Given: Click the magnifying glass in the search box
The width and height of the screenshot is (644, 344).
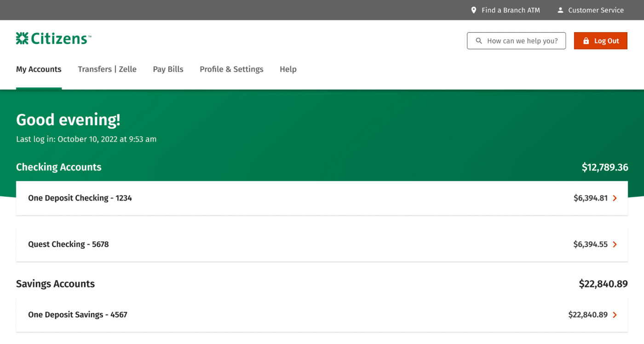Looking at the screenshot, I should (x=478, y=40).
